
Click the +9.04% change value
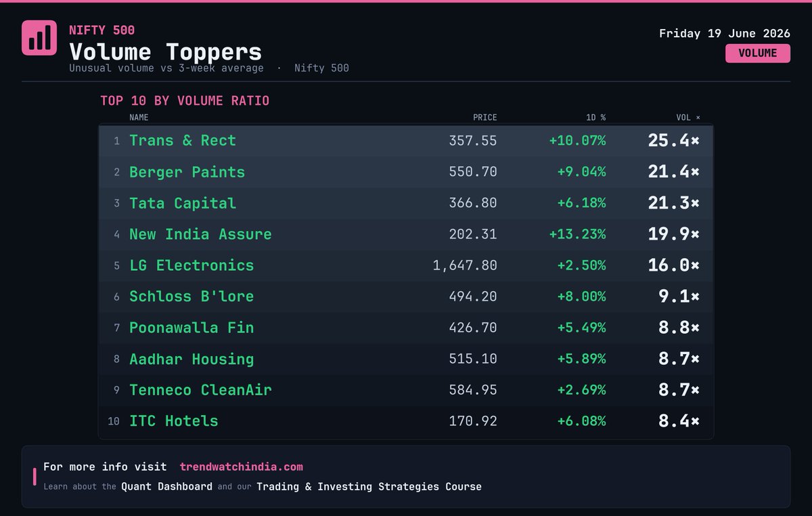pos(581,172)
